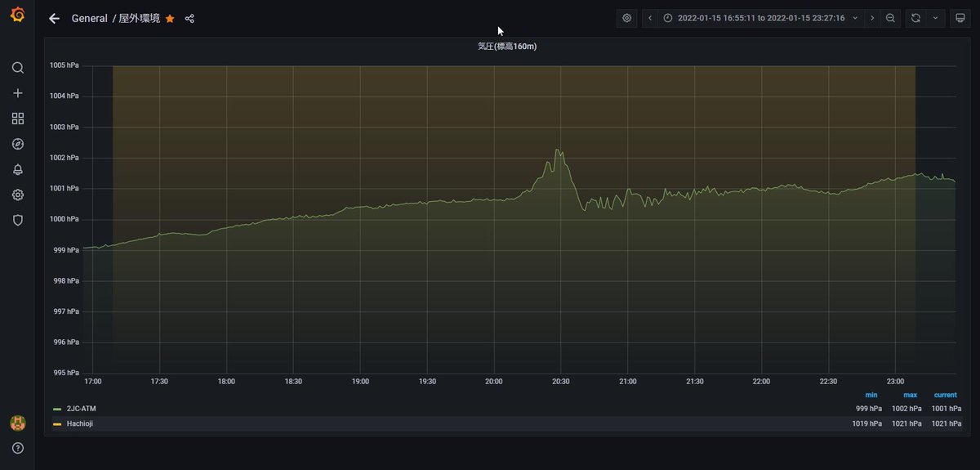Screen dimensions: 980x470
Task: Zoom out the time range
Action: click(891, 18)
